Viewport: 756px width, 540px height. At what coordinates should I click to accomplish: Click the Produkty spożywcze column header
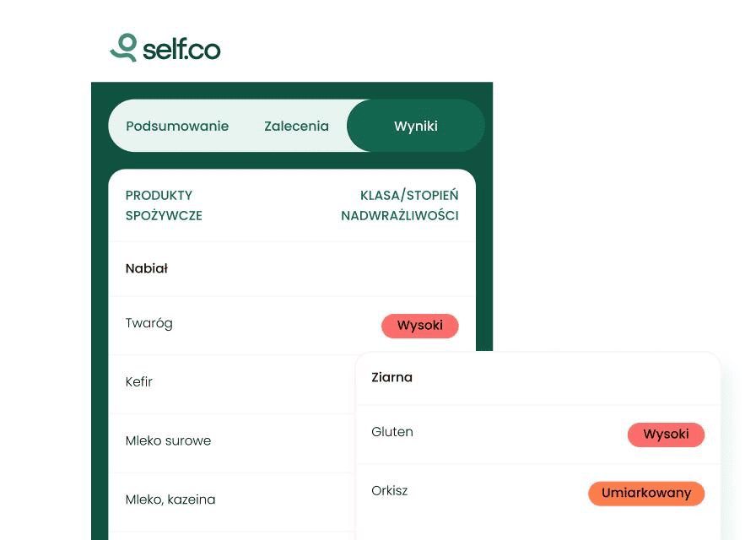pos(164,205)
